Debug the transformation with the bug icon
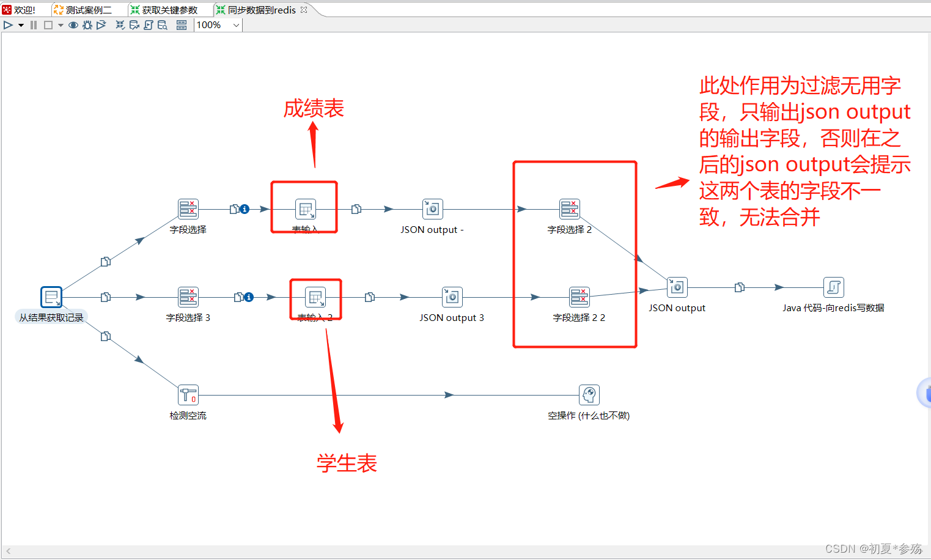The height and width of the screenshot is (560, 931). coord(87,25)
